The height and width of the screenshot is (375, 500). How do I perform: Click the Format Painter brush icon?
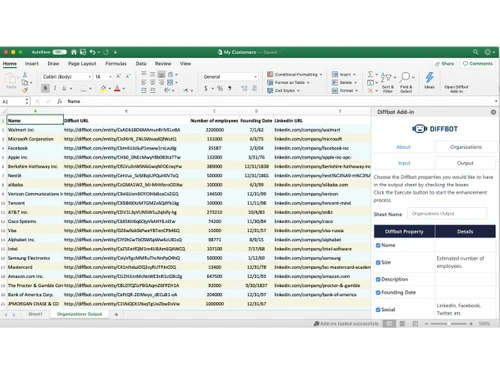coord(25,90)
